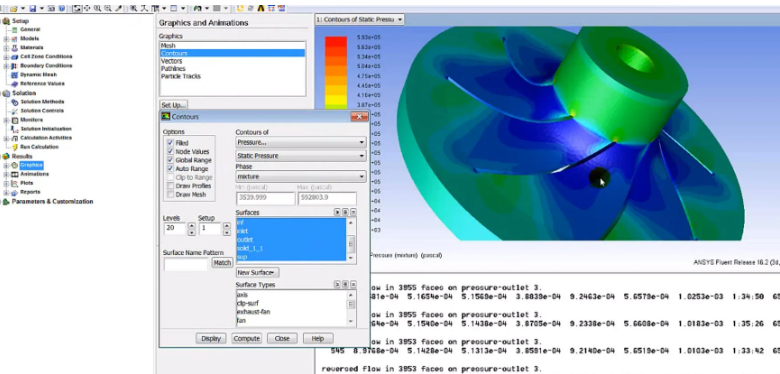Open the Phase mixture dropdown

(301, 176)
